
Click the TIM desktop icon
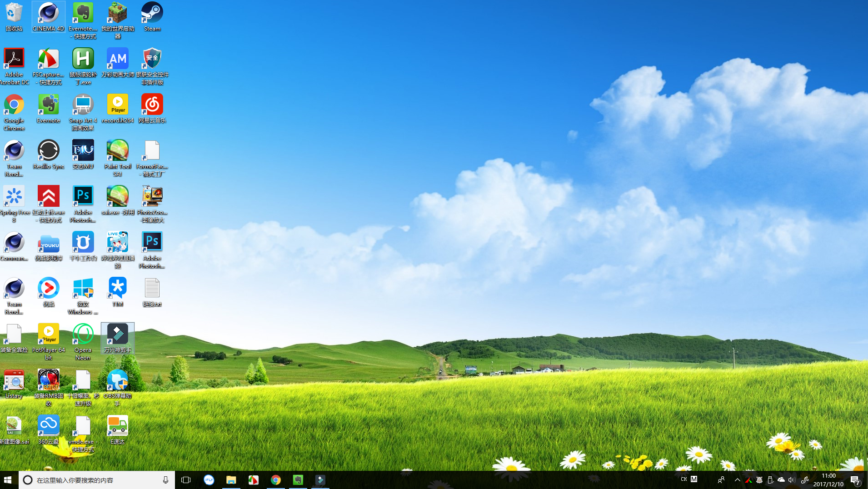(118, 293)
